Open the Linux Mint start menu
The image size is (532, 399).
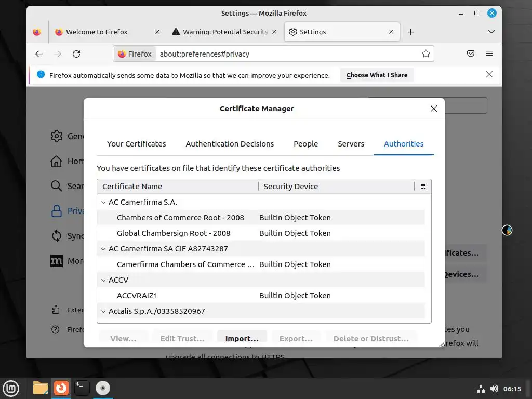tap(11, 389)
